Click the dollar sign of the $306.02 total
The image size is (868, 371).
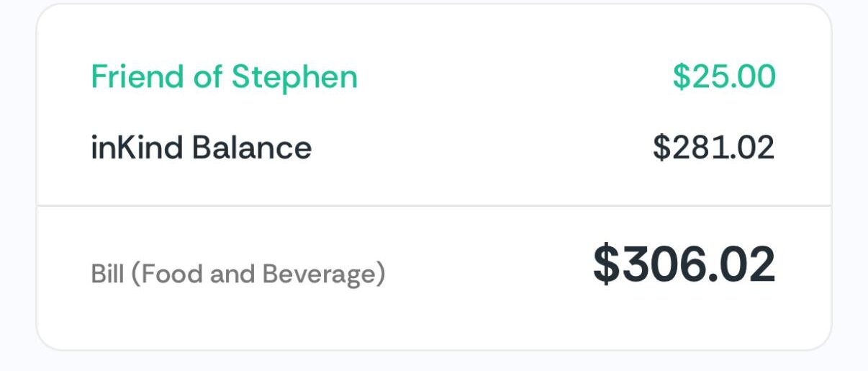tap(605, 264)
